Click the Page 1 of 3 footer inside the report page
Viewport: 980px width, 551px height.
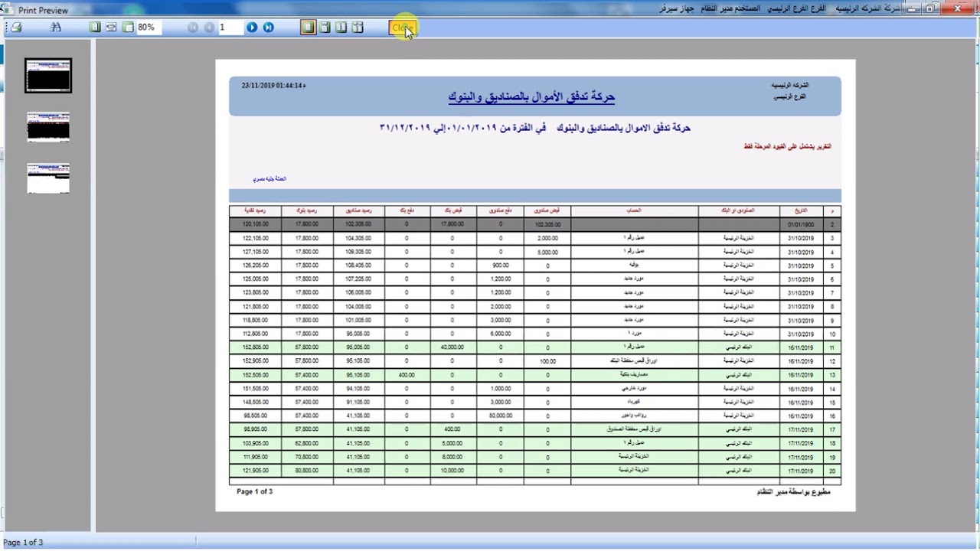click(254, 491)
